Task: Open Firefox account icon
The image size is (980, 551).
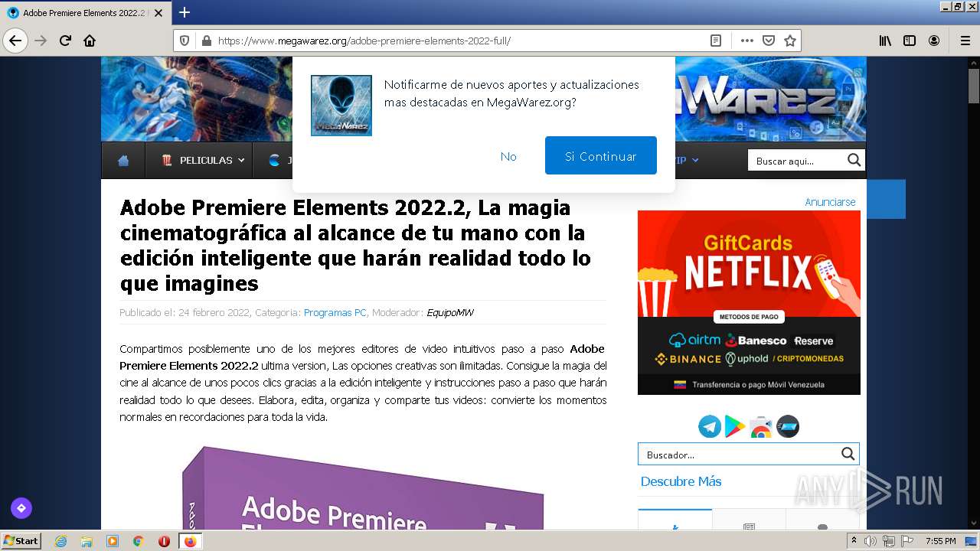Action: [934, 41]
